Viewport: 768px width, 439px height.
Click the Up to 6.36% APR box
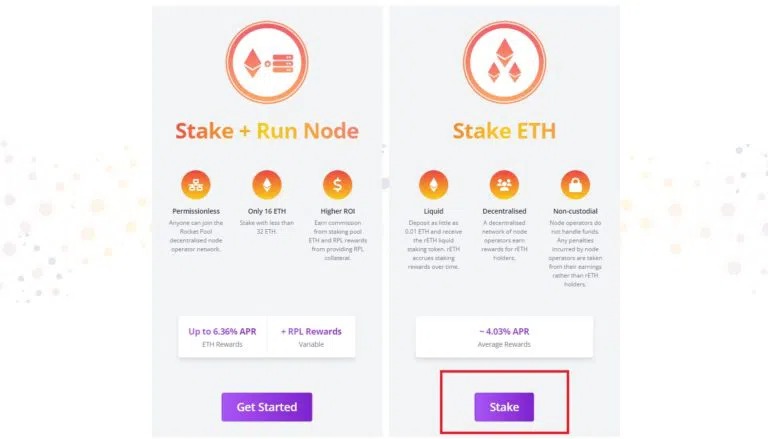click(222, 337)
